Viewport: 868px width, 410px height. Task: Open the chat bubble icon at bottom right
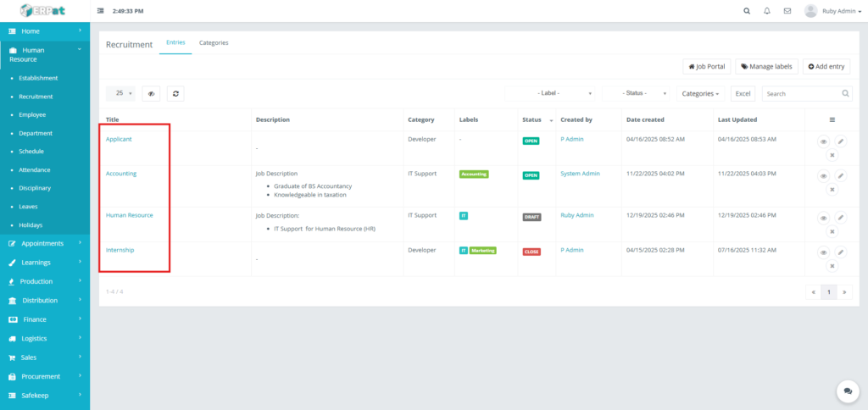(x=847, y=391)
